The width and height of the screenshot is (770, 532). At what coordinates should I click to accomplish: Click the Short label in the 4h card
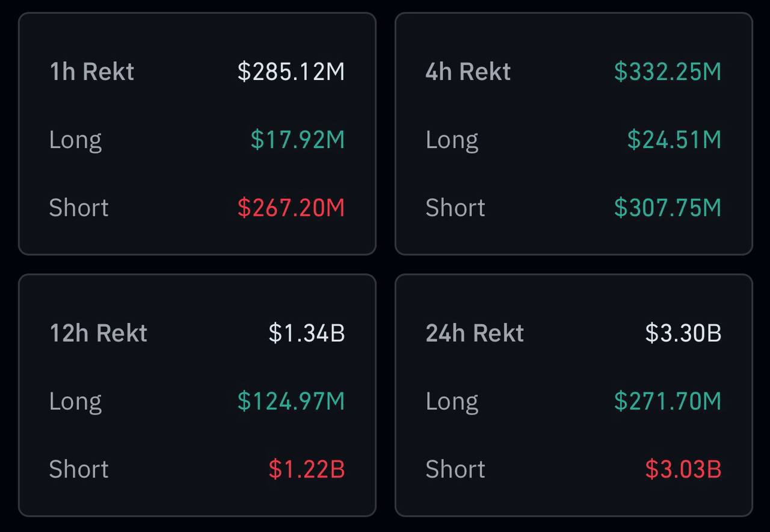coord(455,208)
